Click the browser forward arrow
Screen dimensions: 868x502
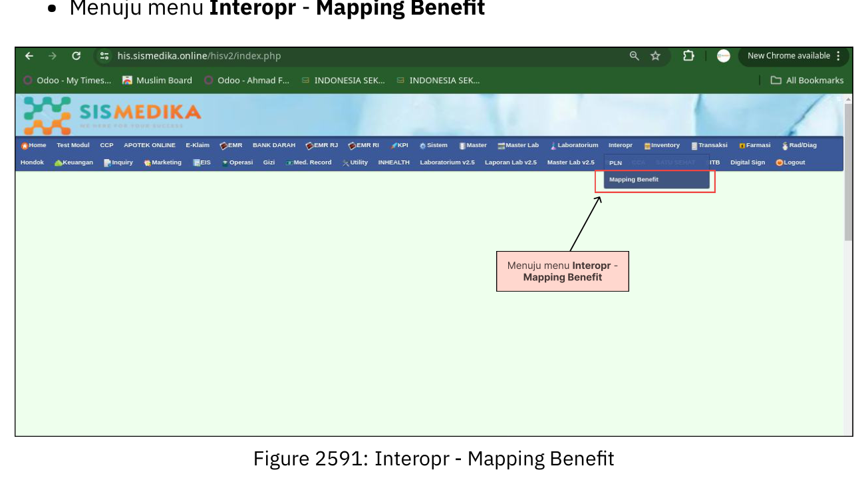pos(53,56)
